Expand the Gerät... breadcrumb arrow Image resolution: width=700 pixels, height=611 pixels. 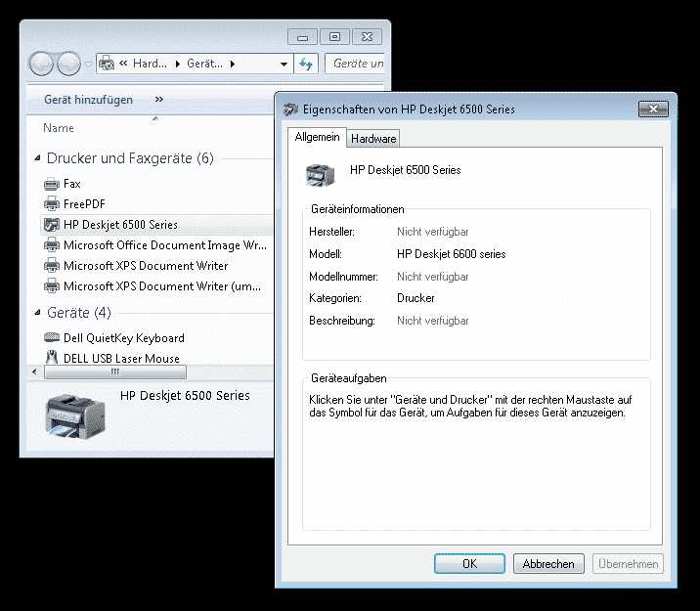coord(232,65)
